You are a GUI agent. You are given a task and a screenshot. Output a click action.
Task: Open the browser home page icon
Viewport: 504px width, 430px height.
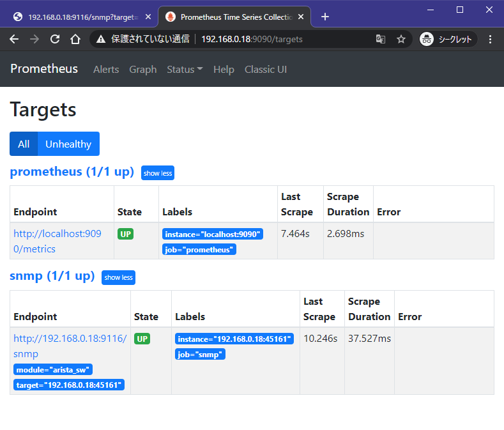75,39
